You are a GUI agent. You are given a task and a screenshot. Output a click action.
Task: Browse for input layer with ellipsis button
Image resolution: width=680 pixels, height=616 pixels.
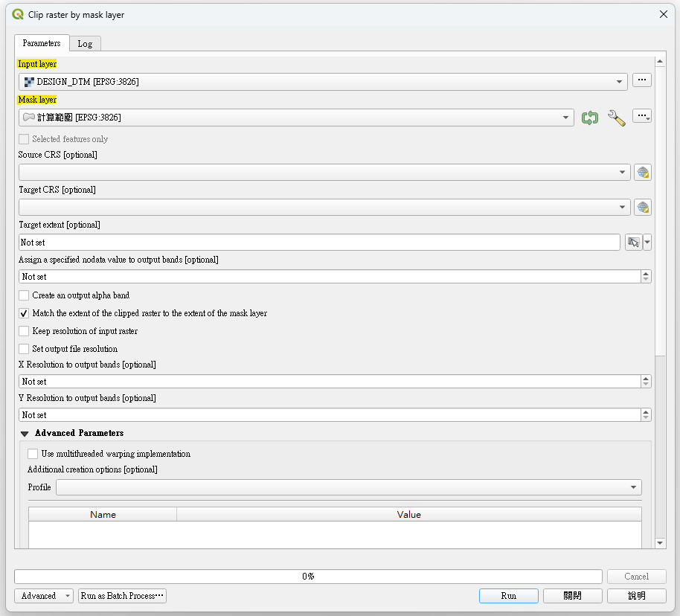click(642, 80)
